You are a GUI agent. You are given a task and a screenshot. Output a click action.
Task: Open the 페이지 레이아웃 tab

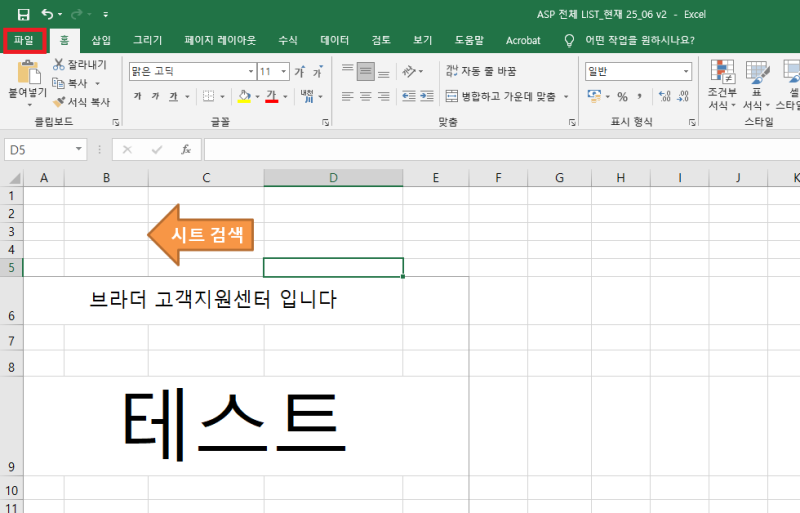coord(220,40)
